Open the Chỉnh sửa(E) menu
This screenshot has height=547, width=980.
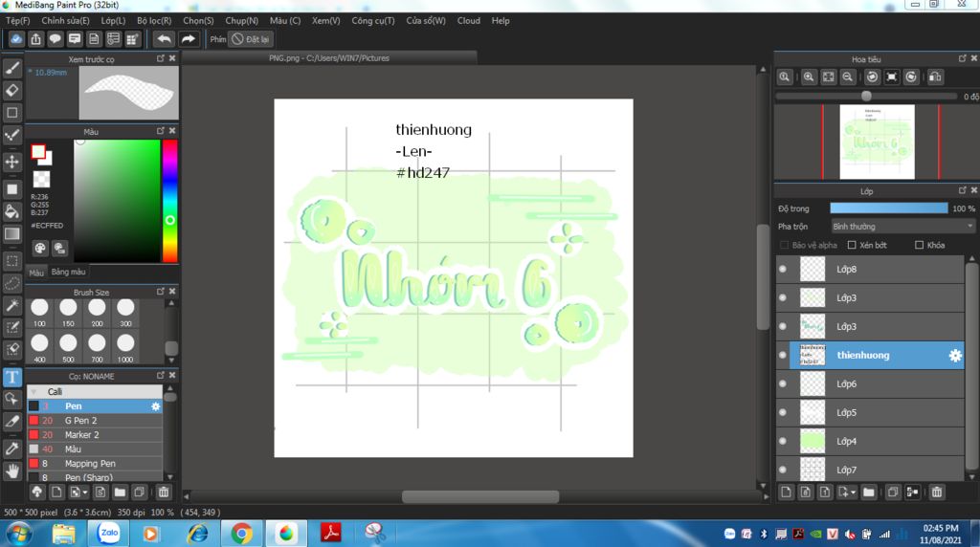click(66, 21)
